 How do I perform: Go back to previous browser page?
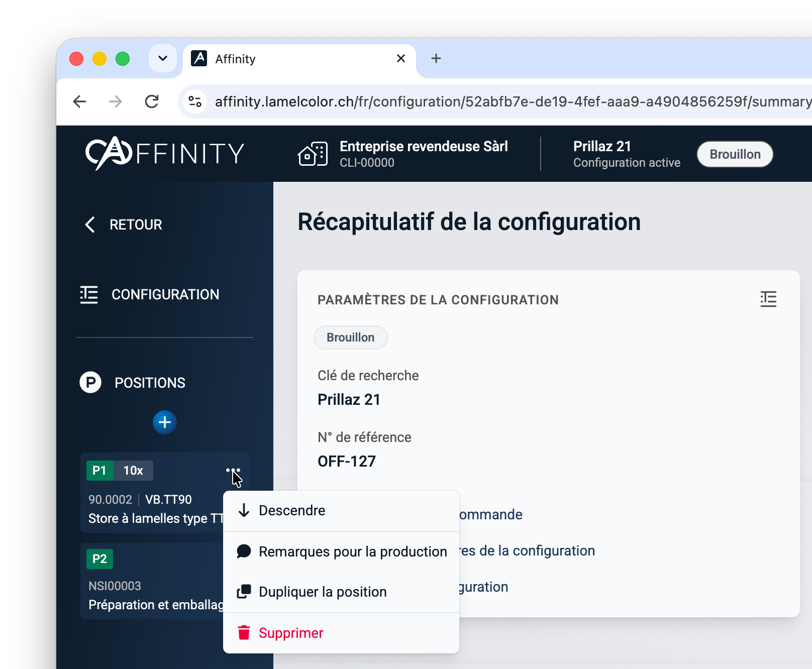[x=80, y=102]
